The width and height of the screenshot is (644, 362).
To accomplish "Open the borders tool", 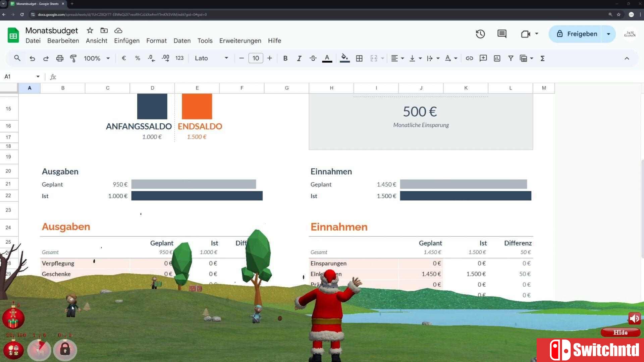I will point(359,58).
